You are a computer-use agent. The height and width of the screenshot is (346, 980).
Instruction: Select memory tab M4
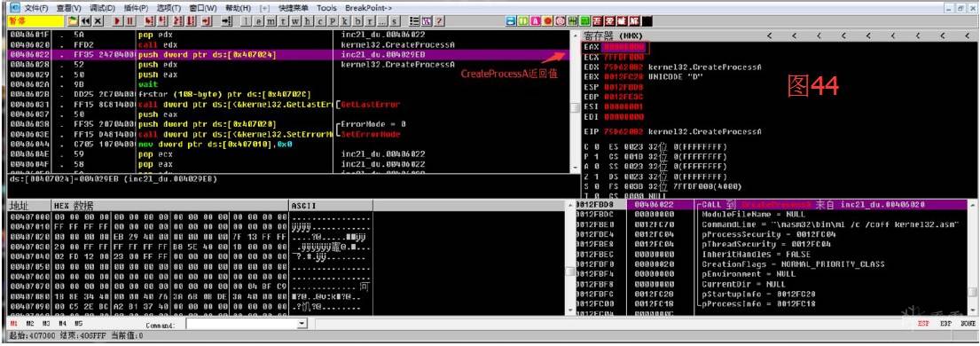tap(62, 324)
